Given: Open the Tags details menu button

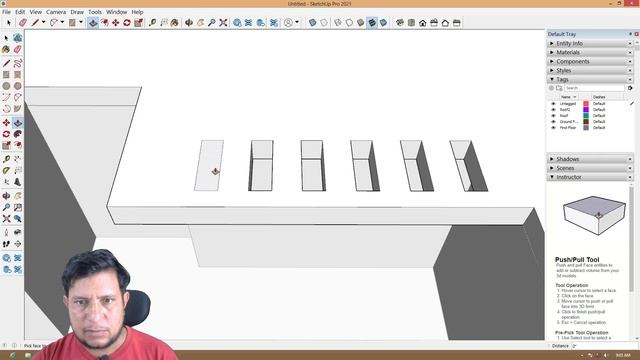Looking at the screenshot, I should coord(630,88).
